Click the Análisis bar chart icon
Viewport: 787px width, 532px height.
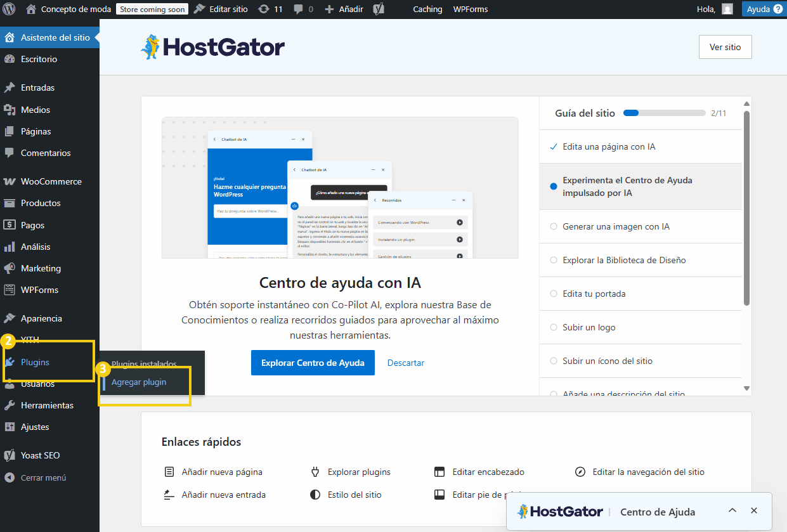(10, 247)
